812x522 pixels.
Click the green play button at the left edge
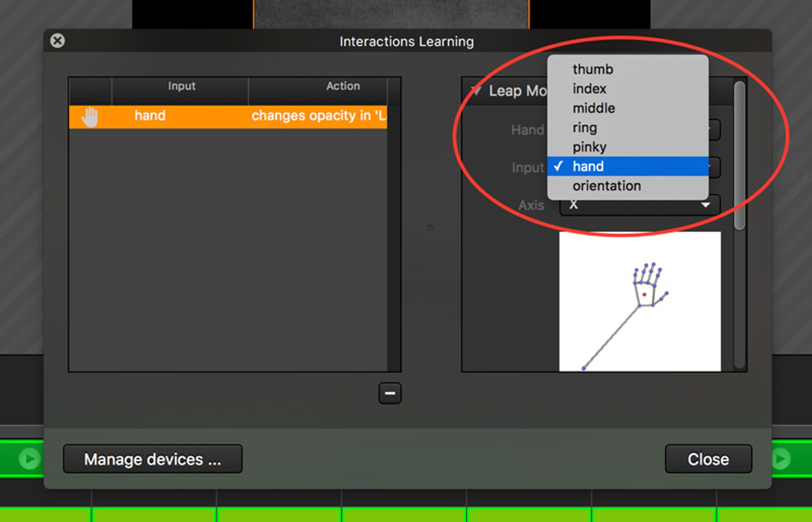30,459
